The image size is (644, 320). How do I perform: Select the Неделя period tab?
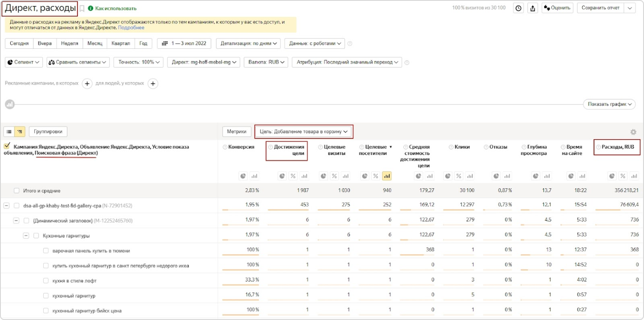coord(69,44)
